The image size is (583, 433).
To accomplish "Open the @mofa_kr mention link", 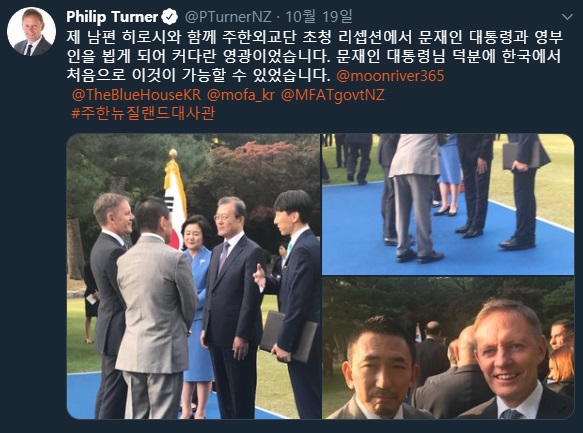I will 241,95.
